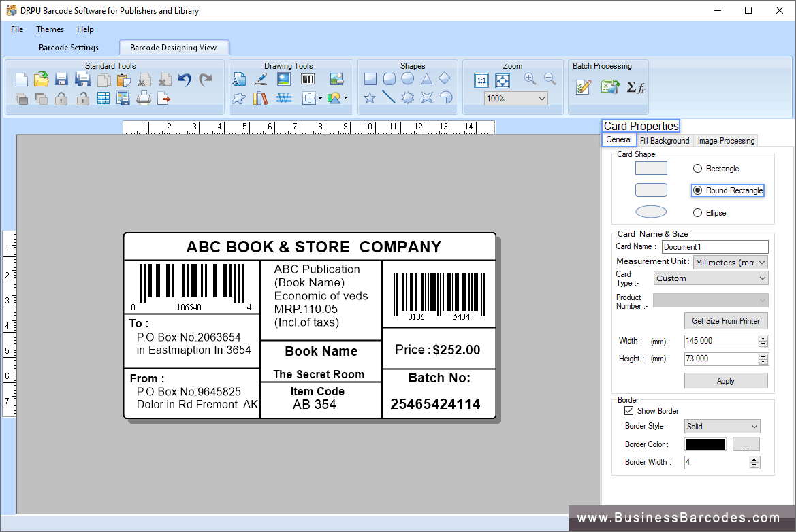
Task: Open the Themes menu
Action: pyautogui.click(x=50, y=29)
